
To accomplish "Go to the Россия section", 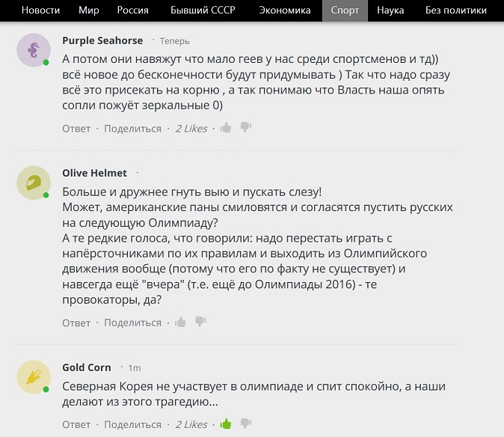I will 133,10.
